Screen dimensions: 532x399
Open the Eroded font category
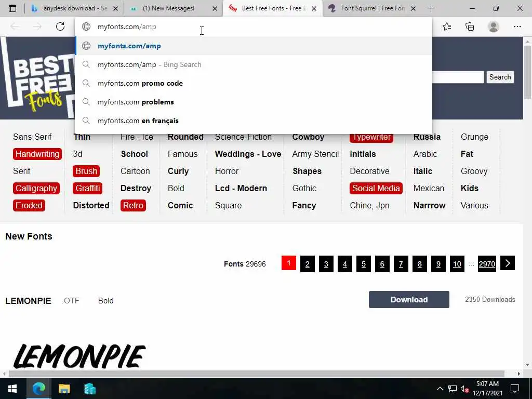tap(29, 206)
